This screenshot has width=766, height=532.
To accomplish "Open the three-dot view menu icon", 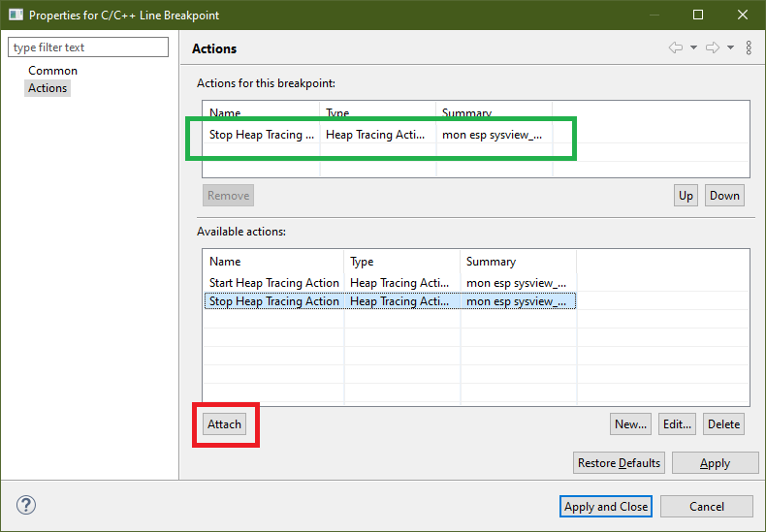I will (x=749, y=48).
